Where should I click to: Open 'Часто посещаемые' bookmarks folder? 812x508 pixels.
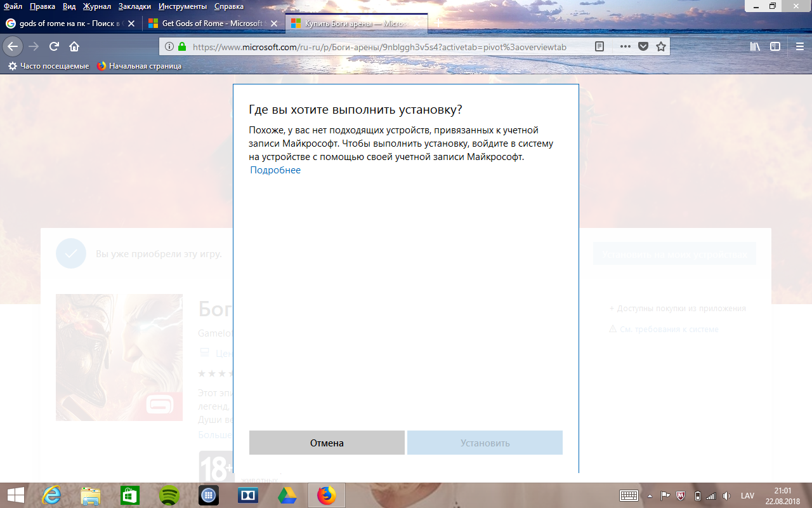point(48,66)
